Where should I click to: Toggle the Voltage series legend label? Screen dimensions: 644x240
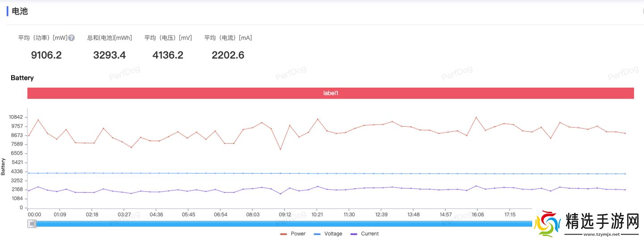pyautogui.click(x=333, y=234)
